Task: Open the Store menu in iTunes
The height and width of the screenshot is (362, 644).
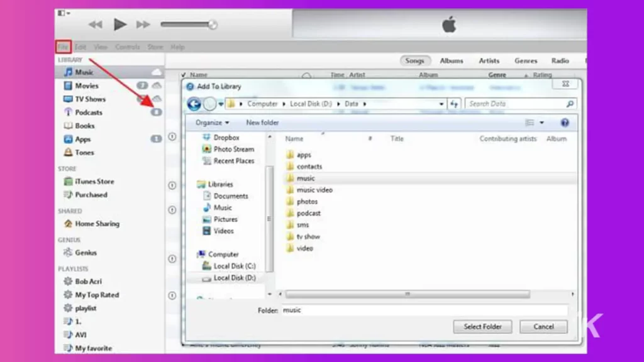Action: [x=155, y=47]
